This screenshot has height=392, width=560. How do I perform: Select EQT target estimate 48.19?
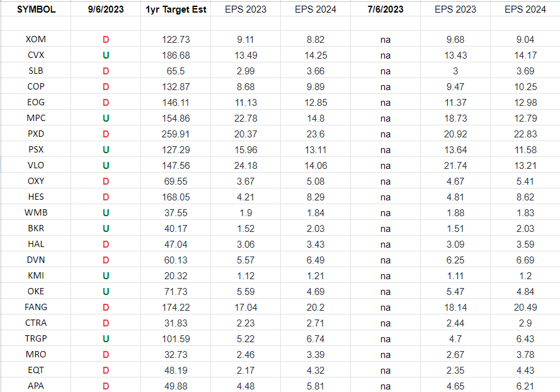tap(176, 370)
